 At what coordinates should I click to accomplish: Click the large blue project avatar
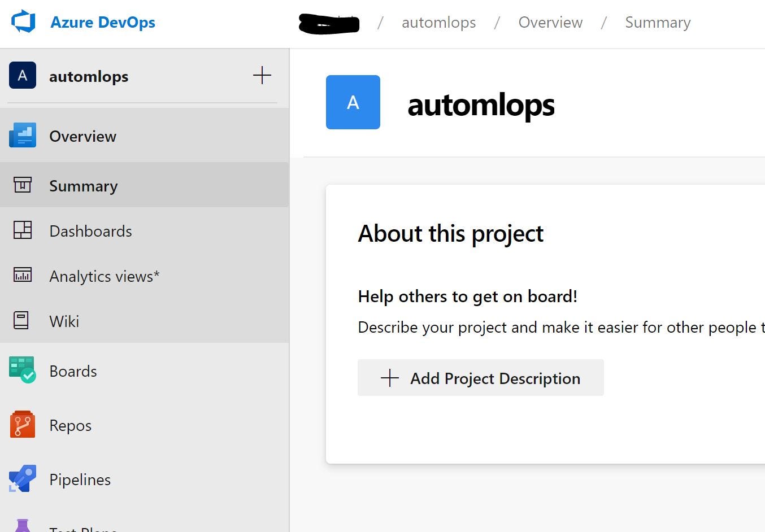click(353, 102)
